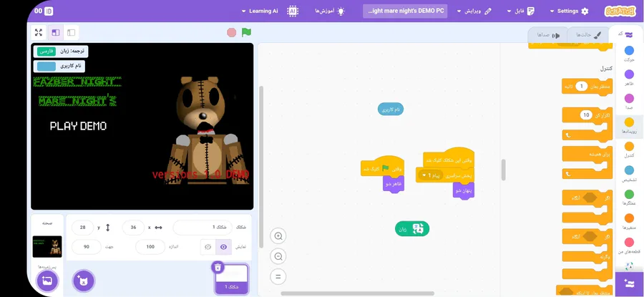
Task: Click the برای همیشه (forever) block
Action: coord(587,163)
